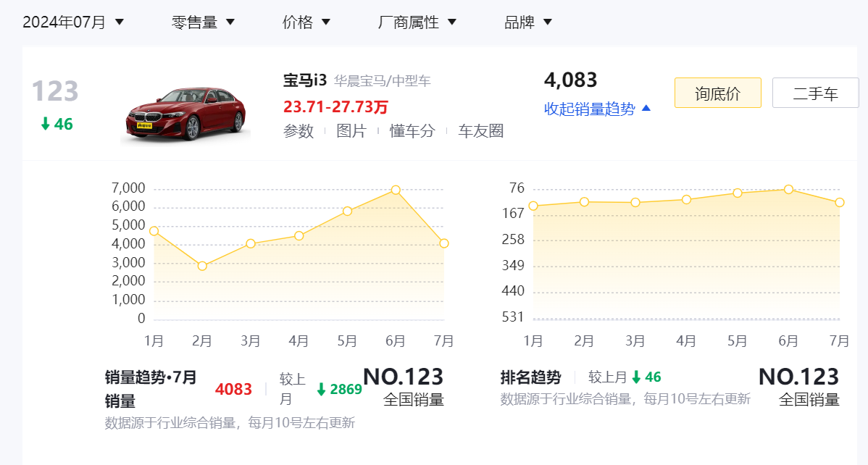Viewport: 868px width, 465px height.
Task: Click the 6月 data point on ranking chart
Action: (x=788, y=189)
